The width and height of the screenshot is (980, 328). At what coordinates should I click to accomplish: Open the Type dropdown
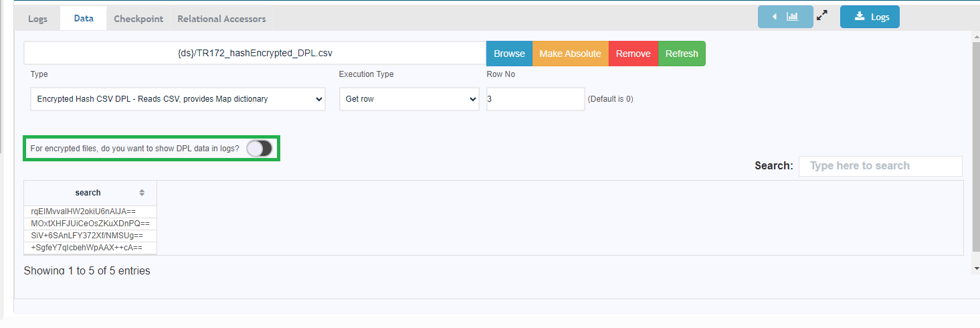(x=178, y=99)
